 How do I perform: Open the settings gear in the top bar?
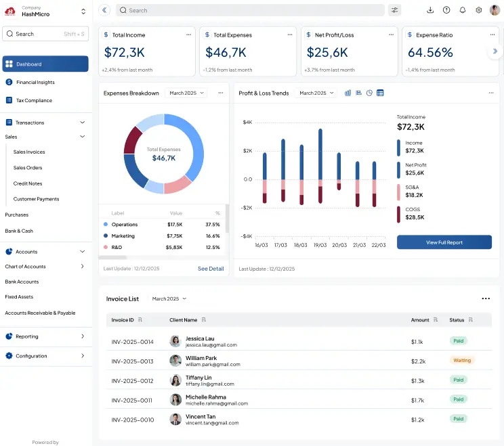479,10
